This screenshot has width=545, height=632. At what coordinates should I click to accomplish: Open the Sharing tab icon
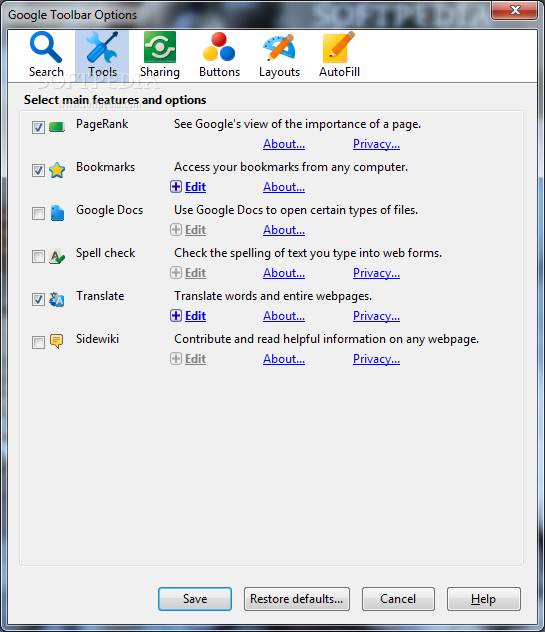160,47
